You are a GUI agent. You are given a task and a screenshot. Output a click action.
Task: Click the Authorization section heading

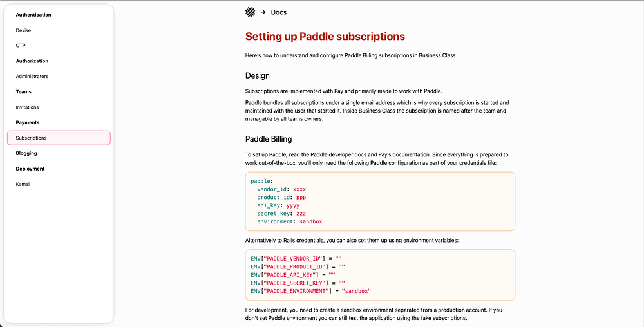32,61
